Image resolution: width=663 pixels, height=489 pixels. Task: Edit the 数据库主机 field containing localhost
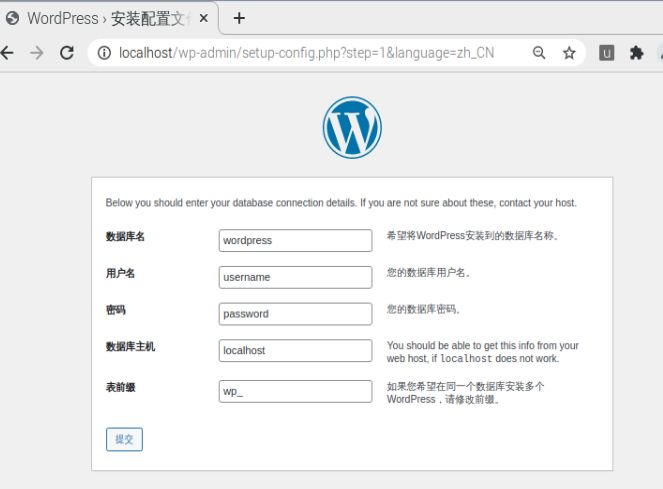click(296, 350)
